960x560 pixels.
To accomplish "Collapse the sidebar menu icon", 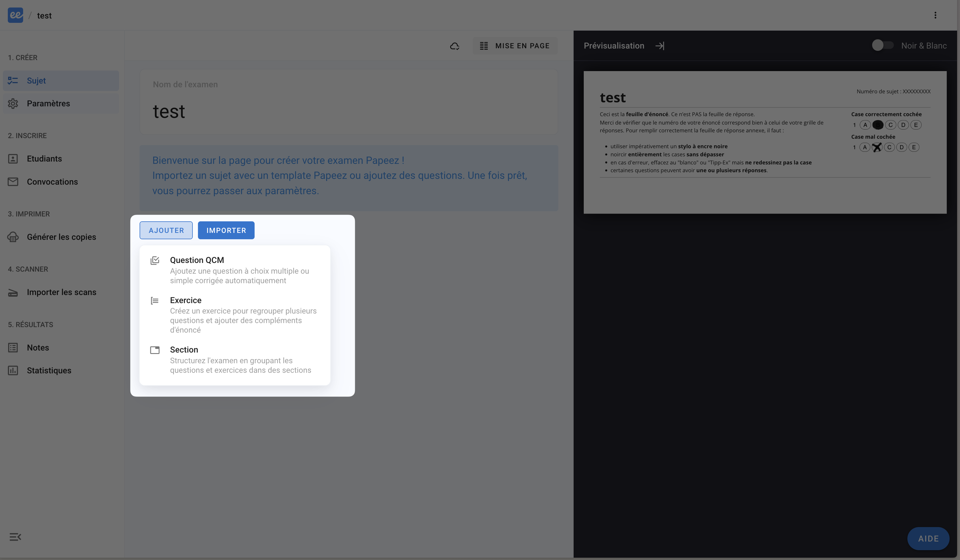I will tap(15, 537).
